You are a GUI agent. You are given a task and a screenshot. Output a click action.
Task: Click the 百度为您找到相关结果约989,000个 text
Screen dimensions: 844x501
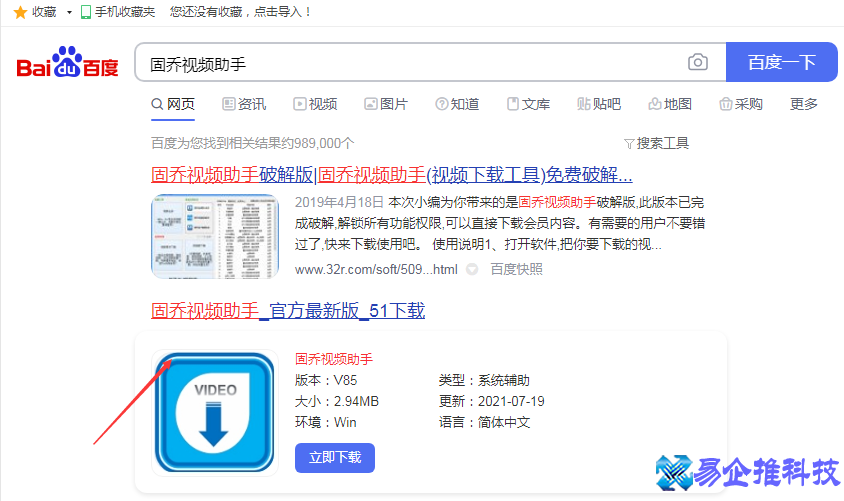tap(252, 143)
